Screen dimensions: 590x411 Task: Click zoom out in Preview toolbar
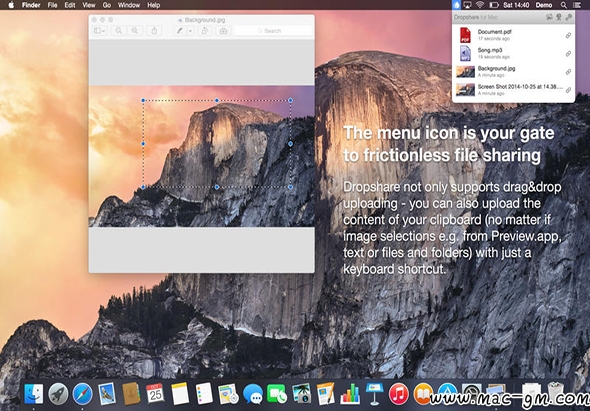pyautogui.click(x=119, y=31)
